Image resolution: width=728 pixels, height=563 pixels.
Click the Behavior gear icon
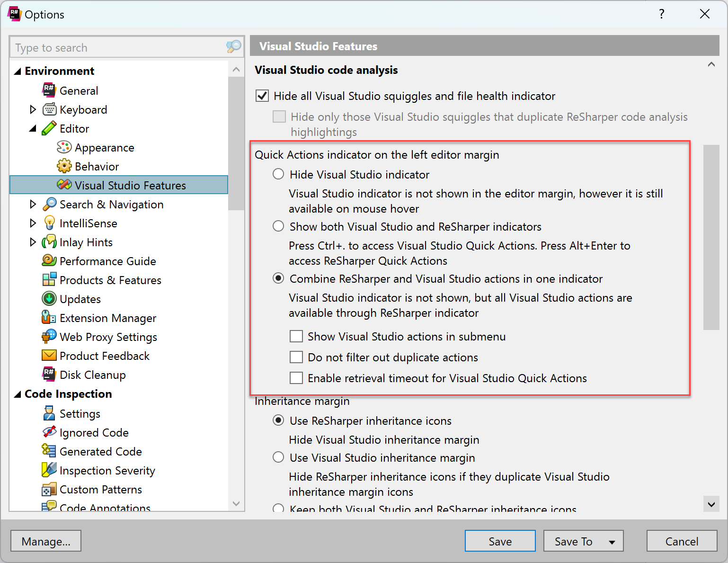point(64,166)
